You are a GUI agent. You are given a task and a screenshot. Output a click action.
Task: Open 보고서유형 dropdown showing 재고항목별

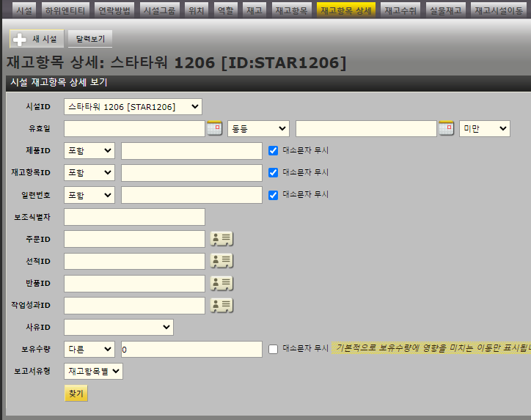pyautogui.click(x=94, y=371)
